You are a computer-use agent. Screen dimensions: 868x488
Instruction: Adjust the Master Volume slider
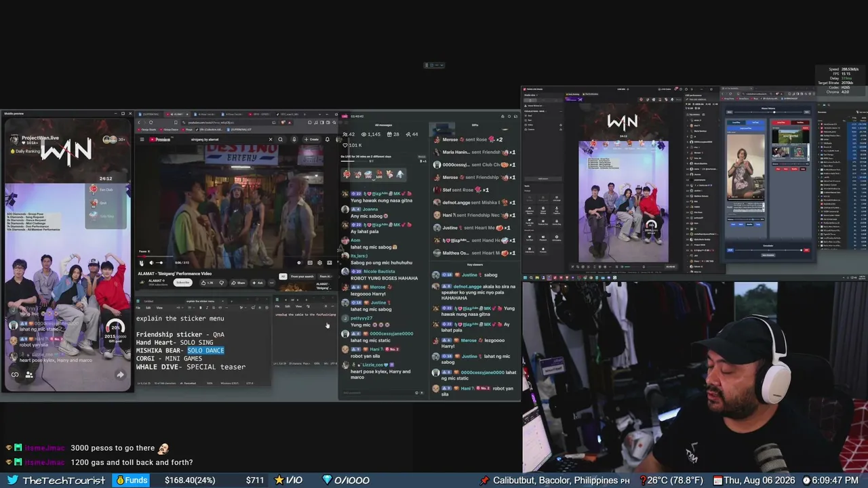(x=768, y=112)
